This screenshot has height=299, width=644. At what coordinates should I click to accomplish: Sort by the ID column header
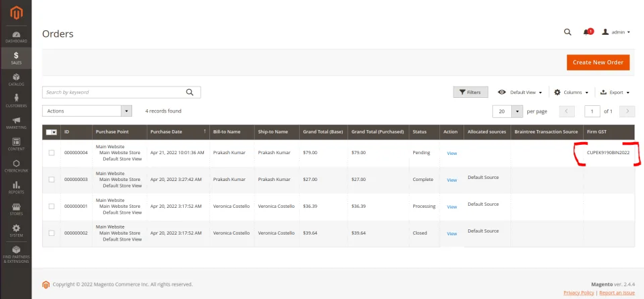click(76, 132)
